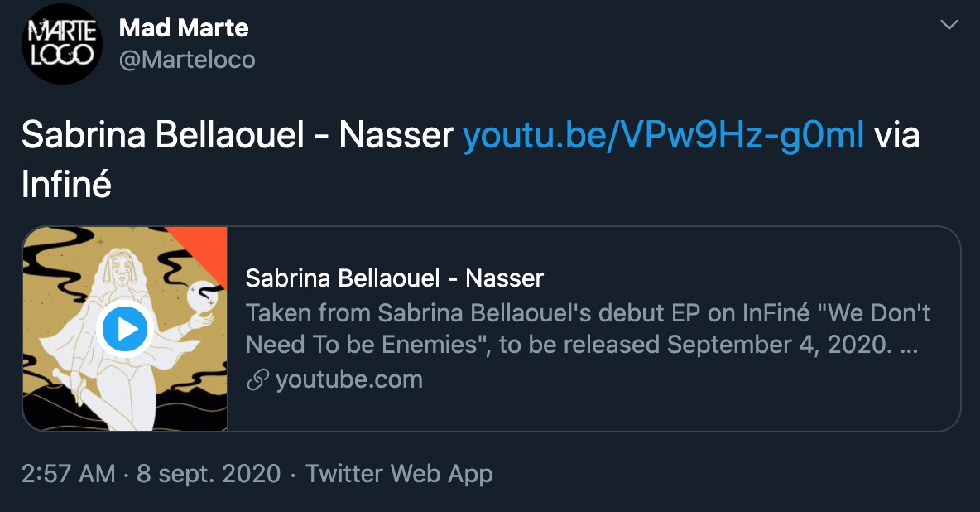Open the Twitter Web App source label
The width and height of the screenshot is (980, 512).
(399, 474)
